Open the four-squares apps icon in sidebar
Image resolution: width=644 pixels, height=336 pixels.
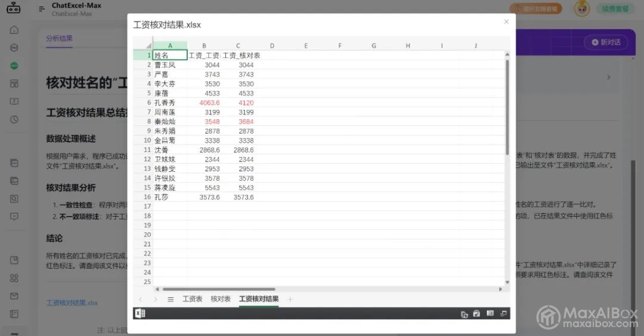[14, 278]
